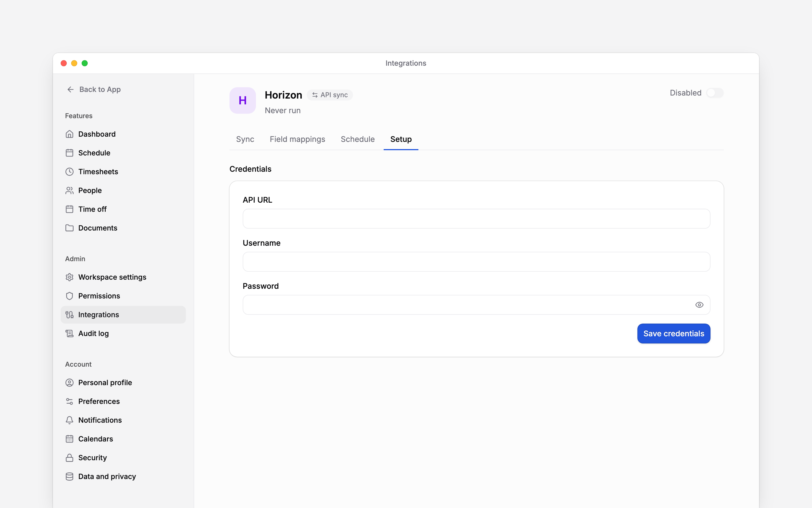Screen dimensions: 812x508
Task: Click the Data and privacy database icon
Action: (x=70, y=477)
